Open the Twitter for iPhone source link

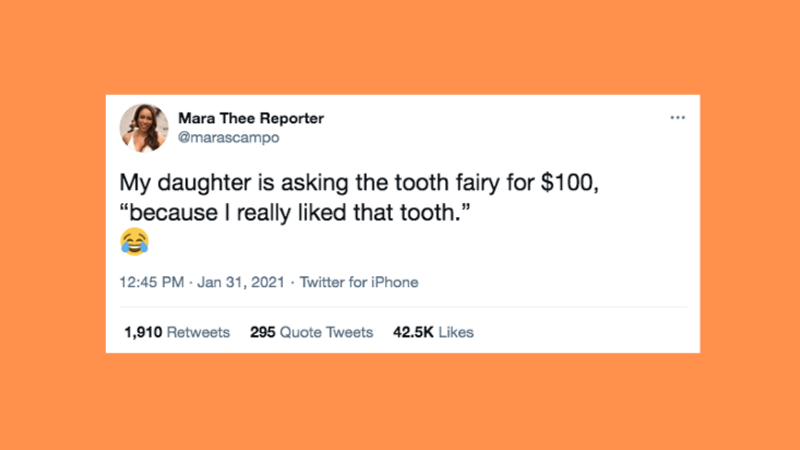click(x=357, y=282)
